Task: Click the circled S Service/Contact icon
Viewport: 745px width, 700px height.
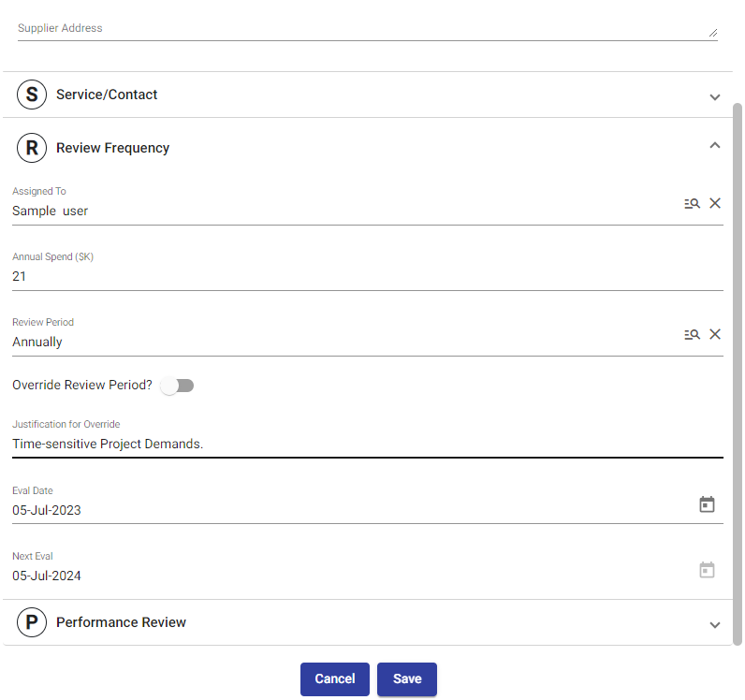Action: [x=32, y=95]
